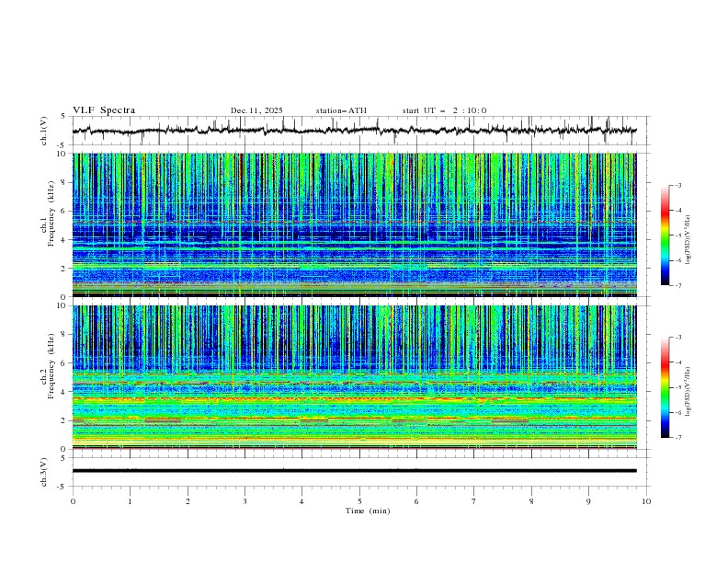Click time axis tick label '10'
The image size is (728, 563).
click(x=646, y=501)
